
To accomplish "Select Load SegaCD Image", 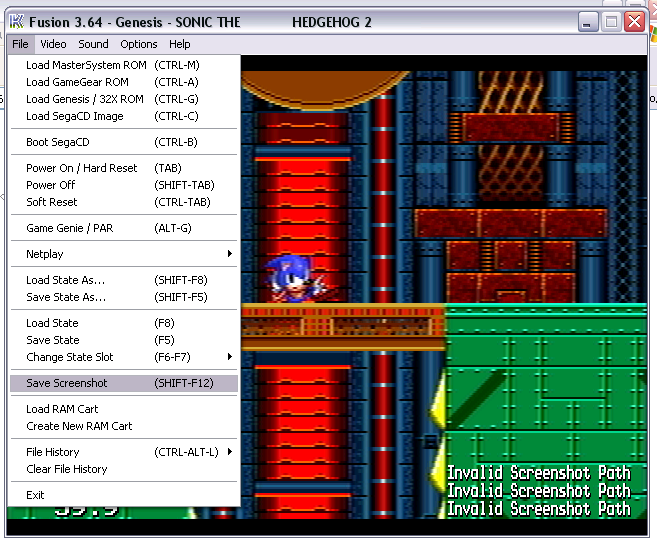I will click(x=124, y=116).
